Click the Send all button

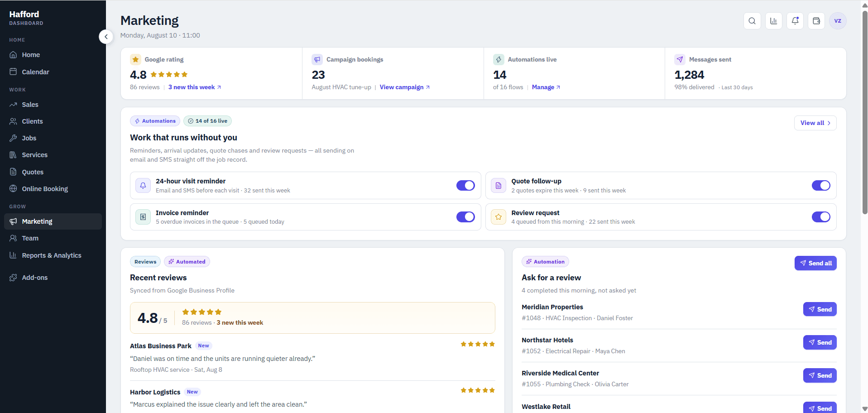(x=815, y=263)
